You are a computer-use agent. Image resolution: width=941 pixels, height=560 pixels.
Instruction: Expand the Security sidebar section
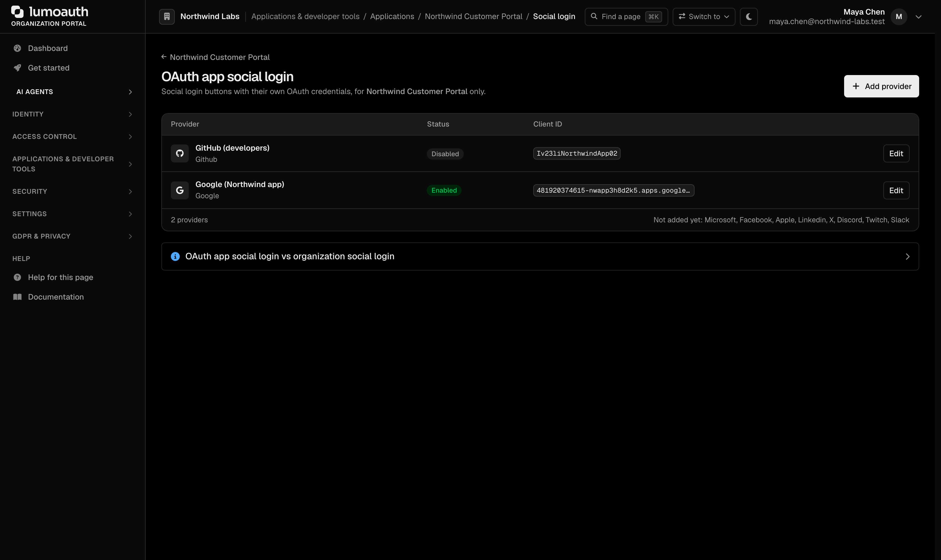point(73,192)
